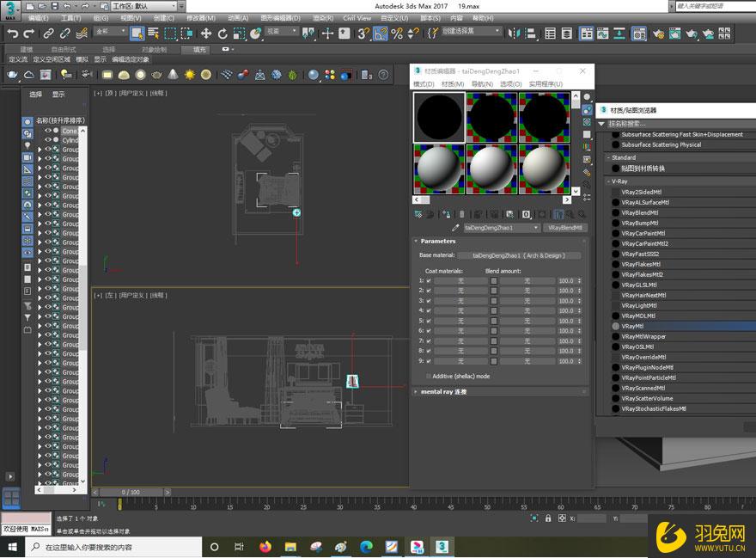This screenshot has height=558, width=756.
Task: Click the Blend amount slider for slot 1
Action: [x=494, y=281]
